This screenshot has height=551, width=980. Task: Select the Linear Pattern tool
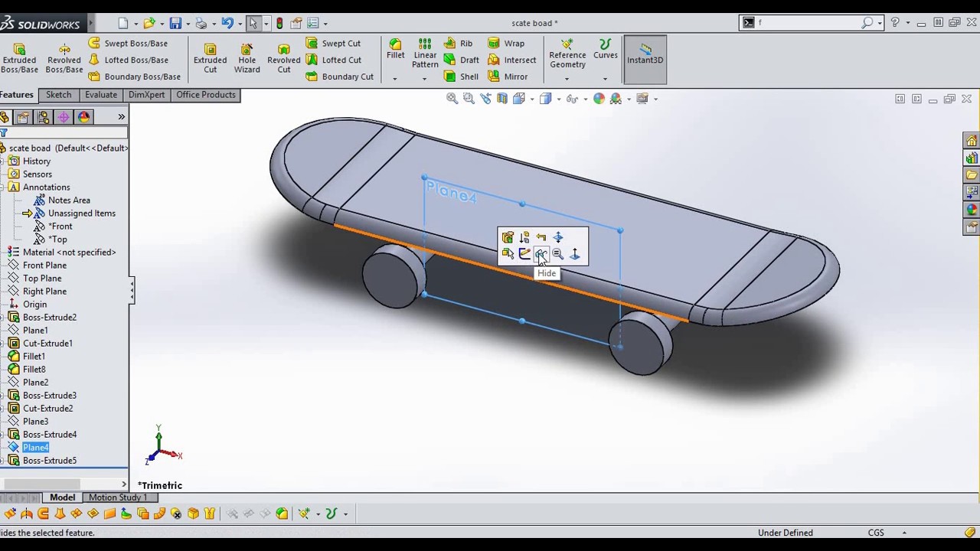click(x=425, y=53)
